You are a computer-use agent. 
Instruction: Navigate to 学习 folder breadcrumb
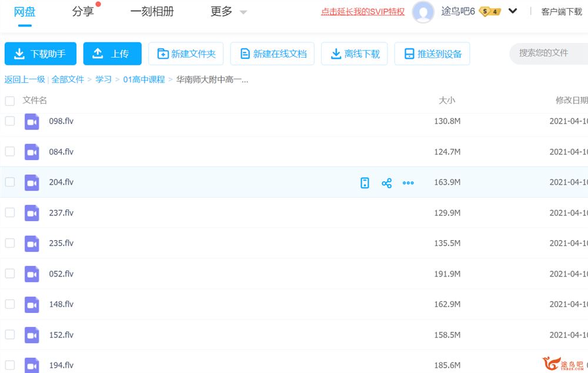click(x=103, y=79)
